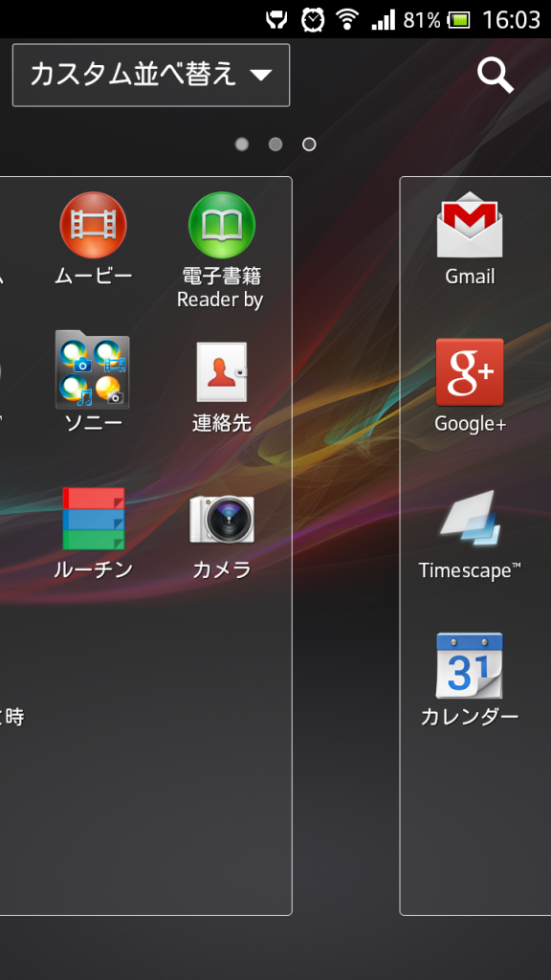Tap the alarm clock status icon

[x=313, y=19]
